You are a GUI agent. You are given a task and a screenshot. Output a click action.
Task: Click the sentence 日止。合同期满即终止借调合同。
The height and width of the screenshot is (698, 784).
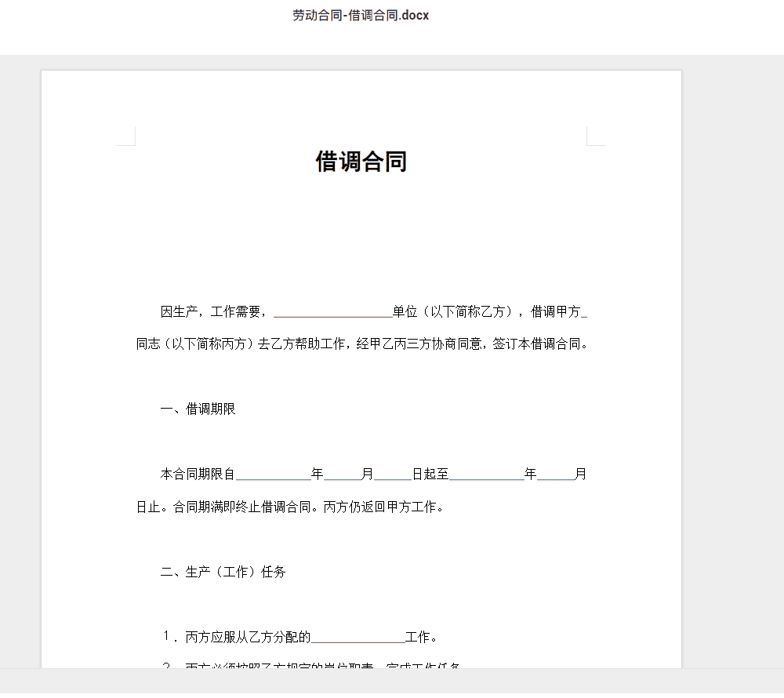pyautogui.click(x=227, y=507)
